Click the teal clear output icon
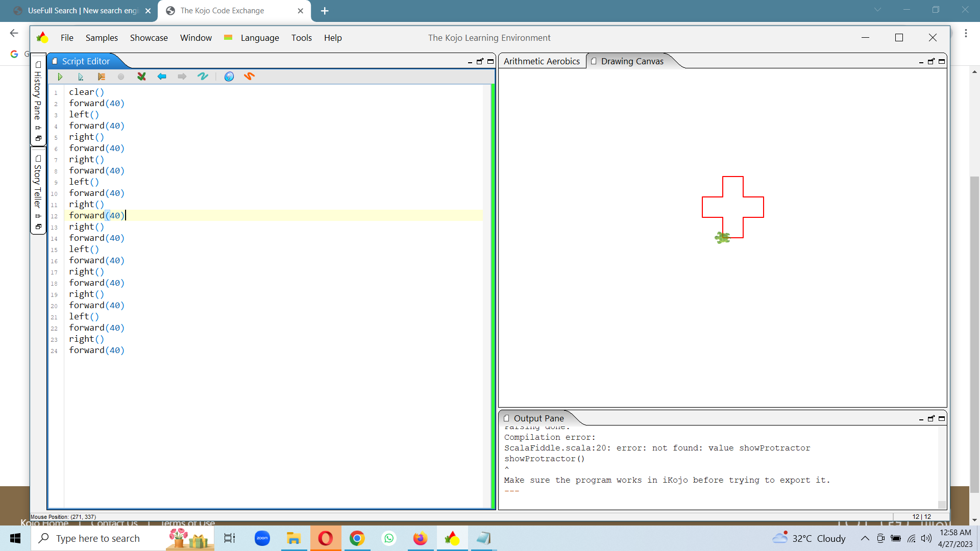This screenshot has height=551, width=980. (x=203, y=77)
